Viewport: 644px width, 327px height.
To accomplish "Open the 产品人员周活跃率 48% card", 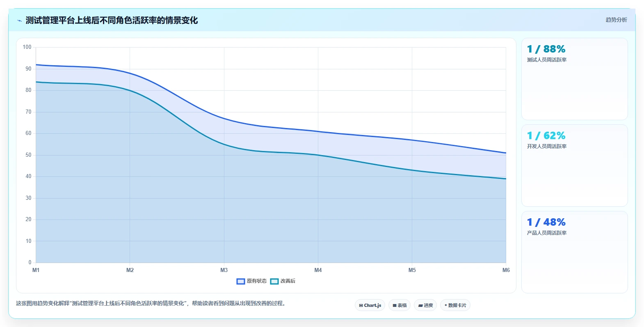I will [574, 252].
